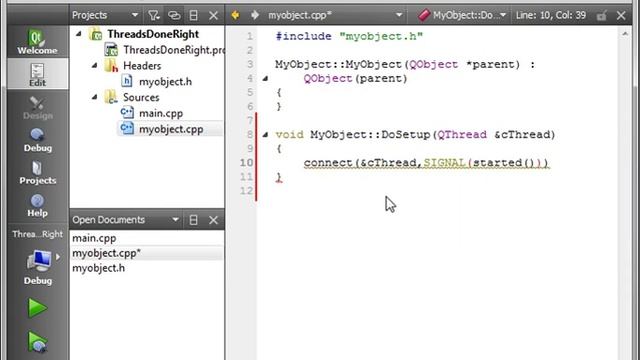The image size is (640, 360).
Task: Close the Projects pane
Action: click(213, 16)
